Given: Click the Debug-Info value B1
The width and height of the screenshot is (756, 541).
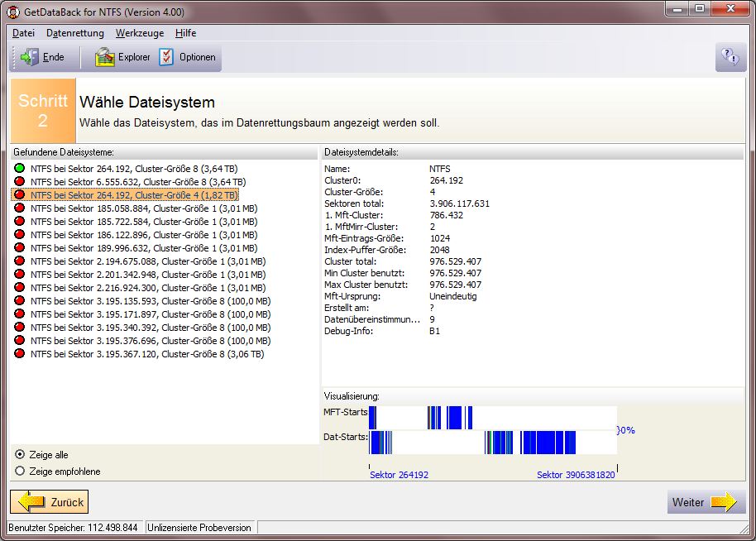Looking at the screenshot, I should 434,331.
